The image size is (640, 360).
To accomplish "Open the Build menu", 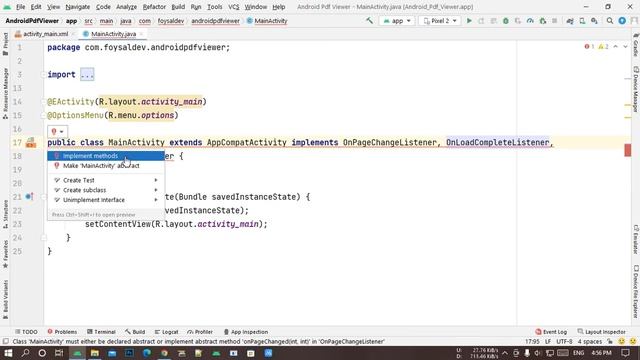I will [178, 7].
